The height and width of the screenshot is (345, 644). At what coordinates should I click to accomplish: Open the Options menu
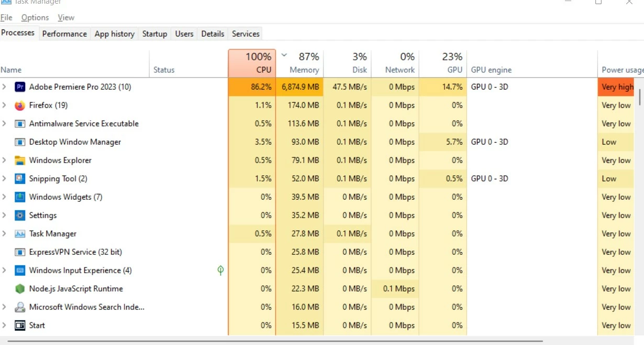[35, 18]
